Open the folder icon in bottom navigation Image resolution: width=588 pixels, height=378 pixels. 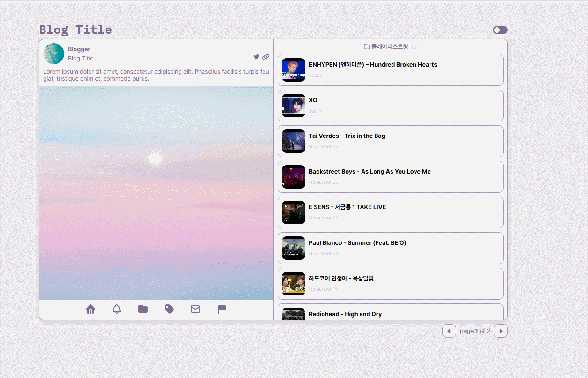click(x=143, y=309)
